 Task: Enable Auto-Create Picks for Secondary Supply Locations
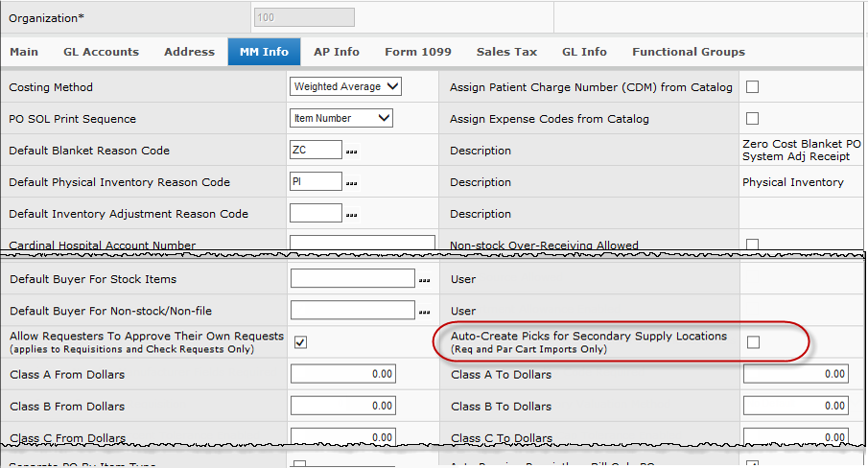tap(754, 342)
